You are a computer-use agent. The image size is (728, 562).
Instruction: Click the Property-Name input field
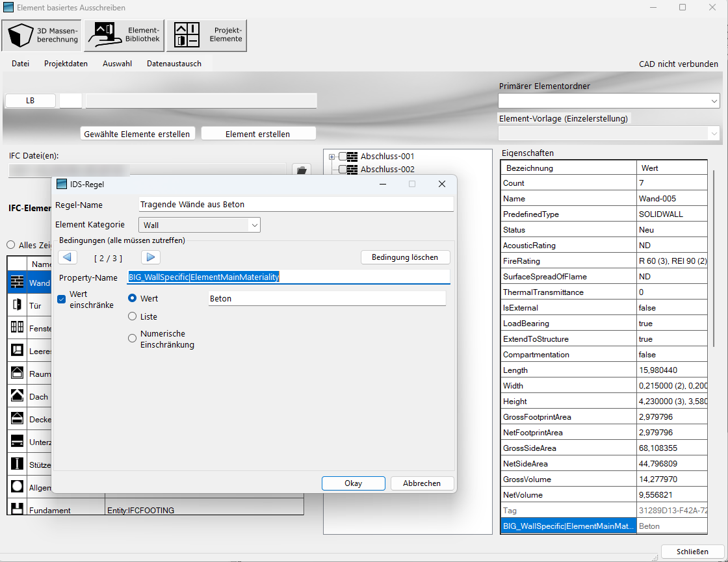[289, 277]
